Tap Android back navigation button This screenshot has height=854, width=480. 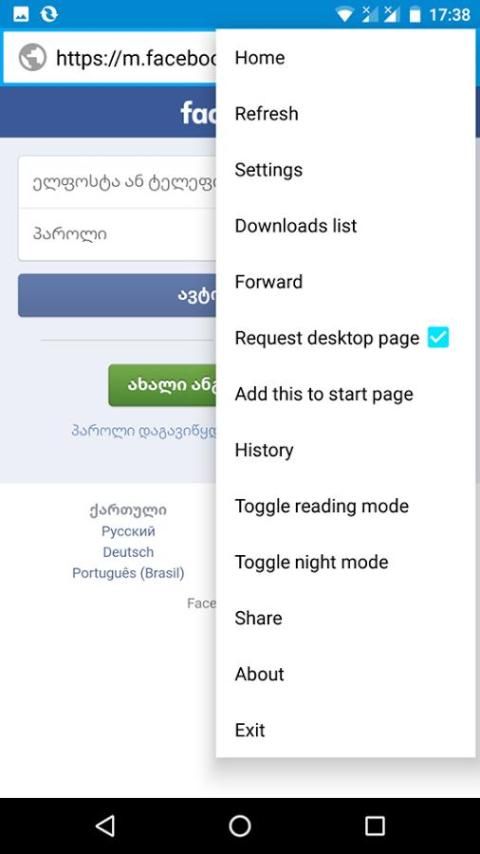pos(105,826)
